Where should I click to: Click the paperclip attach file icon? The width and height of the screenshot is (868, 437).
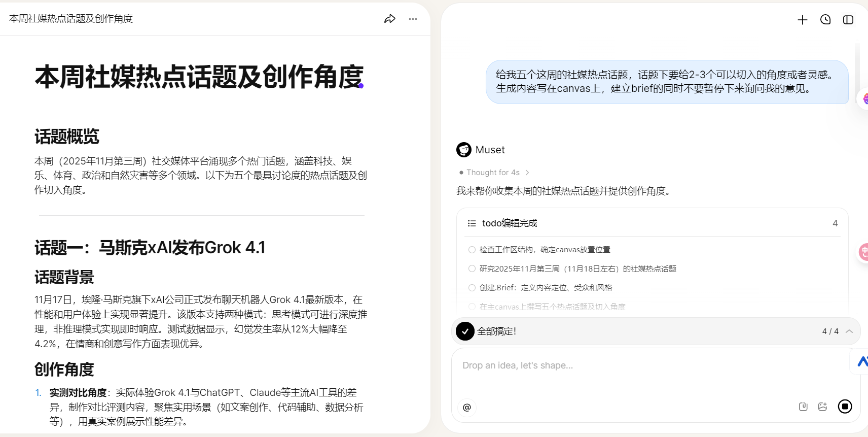(x=803, y=407)
